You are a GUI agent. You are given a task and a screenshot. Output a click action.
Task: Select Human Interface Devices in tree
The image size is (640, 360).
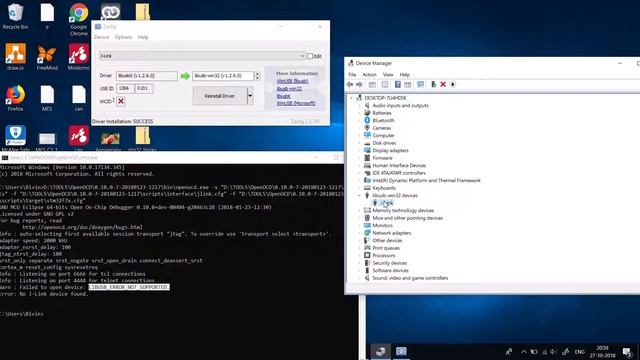[399, 166]
